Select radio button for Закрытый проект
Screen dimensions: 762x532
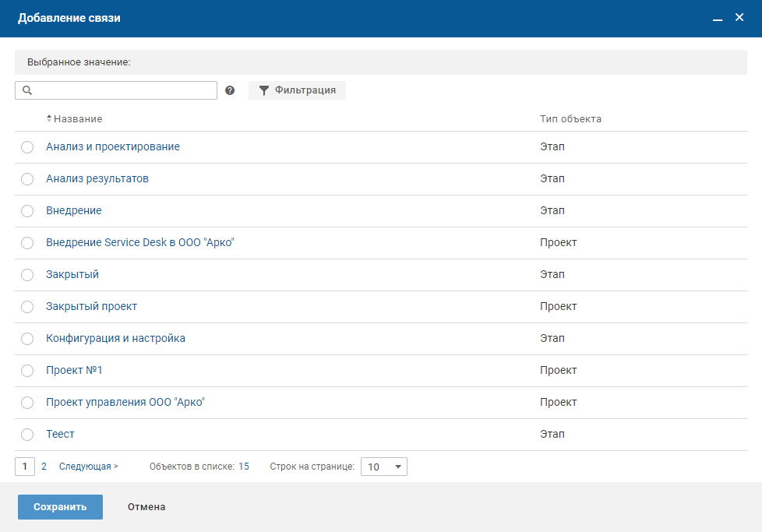point(27,307)
